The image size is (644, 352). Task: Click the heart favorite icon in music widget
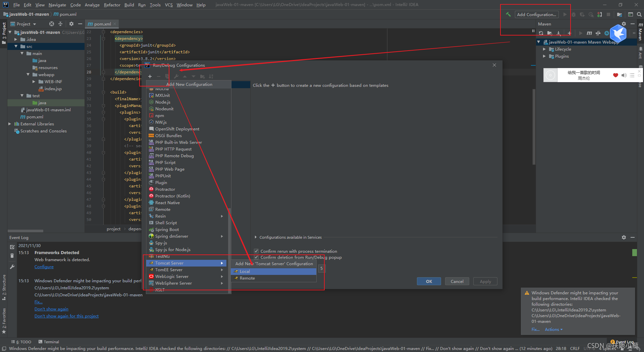[x=615, y=75]
